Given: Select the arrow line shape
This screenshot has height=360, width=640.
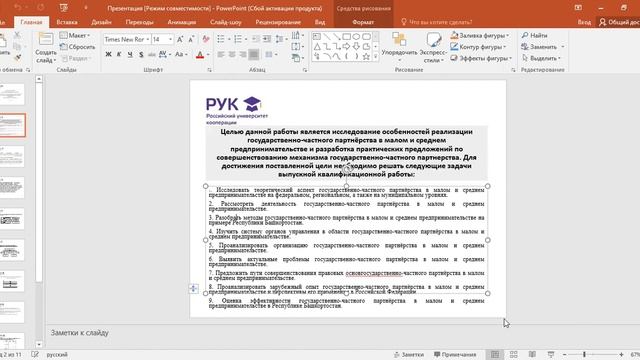Looking at the screenshot, I should pos(336,37).
